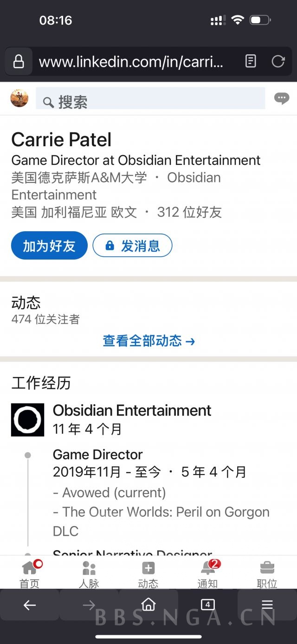Reload the page with the refresh icon
This screenshot has height=644, width=297.
278,61
